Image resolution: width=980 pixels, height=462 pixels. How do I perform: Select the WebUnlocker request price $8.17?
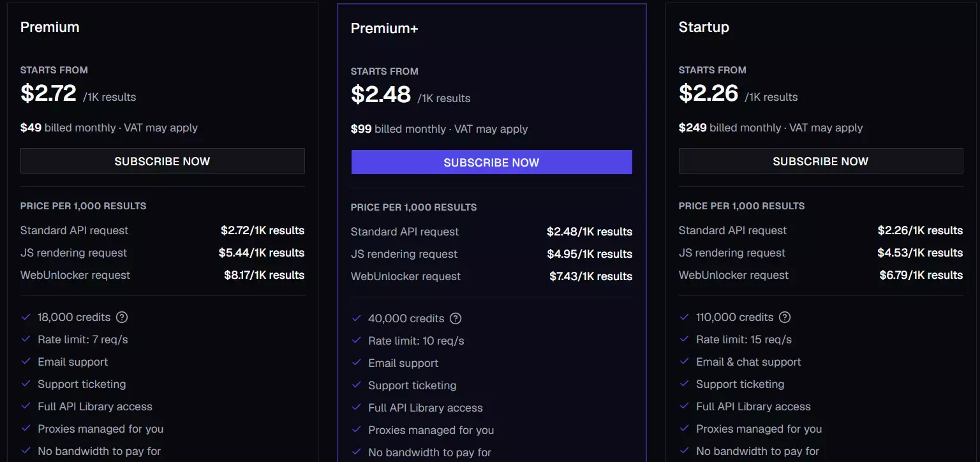click(x=264, y=275)
